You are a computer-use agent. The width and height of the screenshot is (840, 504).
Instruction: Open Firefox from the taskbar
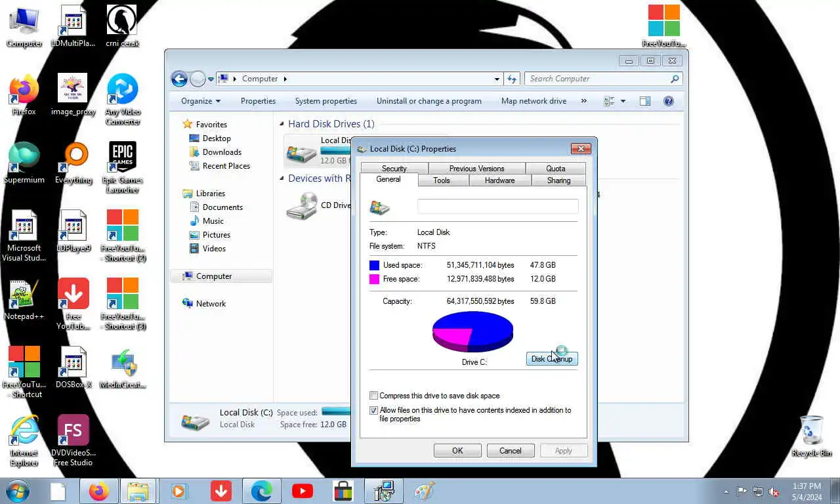(99, 491)
